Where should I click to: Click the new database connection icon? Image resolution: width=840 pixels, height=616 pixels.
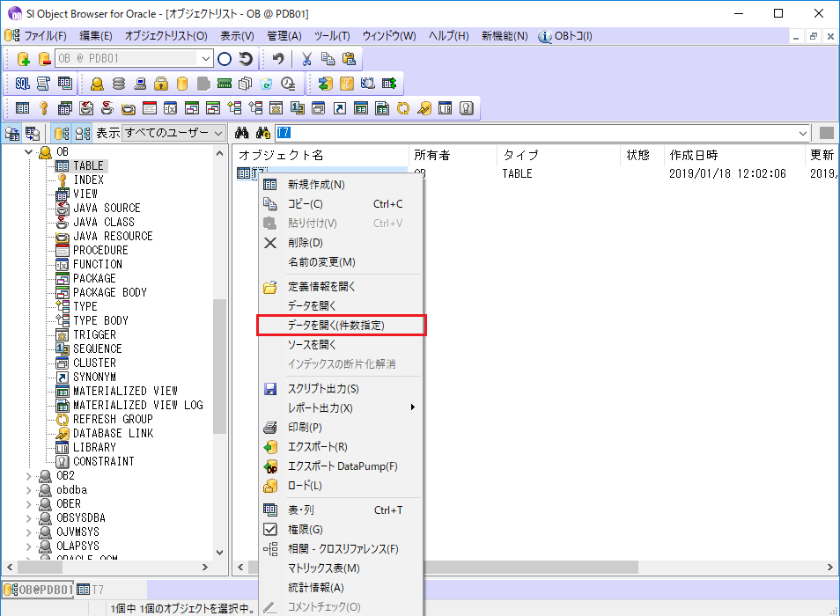coord(24,59)
